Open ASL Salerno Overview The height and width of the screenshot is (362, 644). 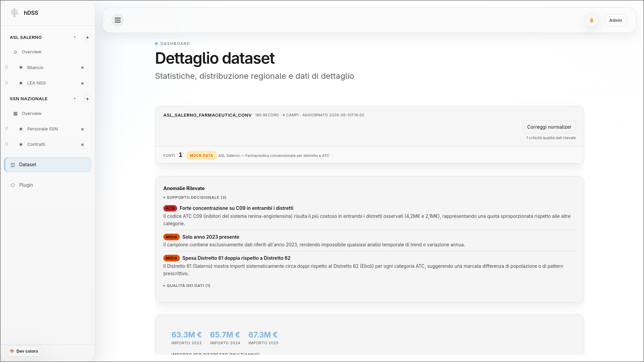pyautogui.click(x=32, y=52)
